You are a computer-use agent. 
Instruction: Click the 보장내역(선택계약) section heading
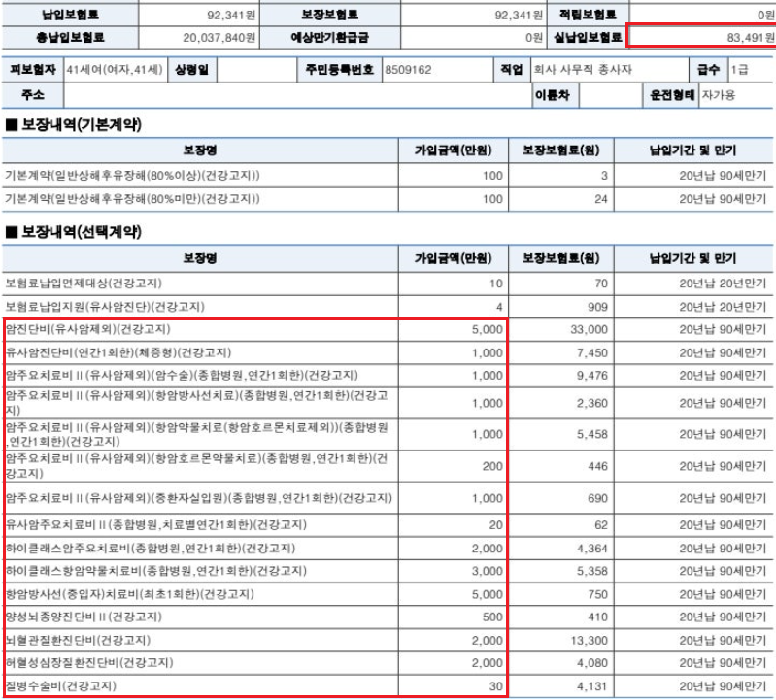[74, 232]
